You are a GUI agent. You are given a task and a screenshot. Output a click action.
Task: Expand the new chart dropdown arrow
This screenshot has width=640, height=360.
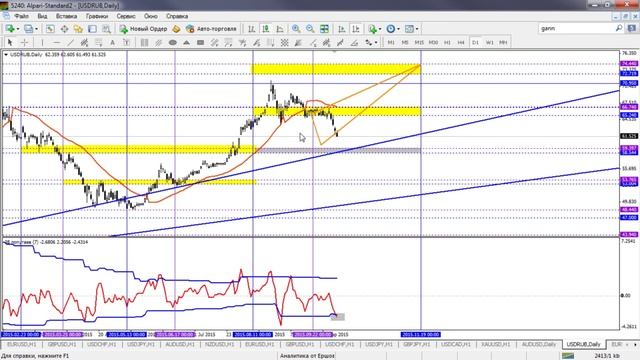tap(18, 29)
